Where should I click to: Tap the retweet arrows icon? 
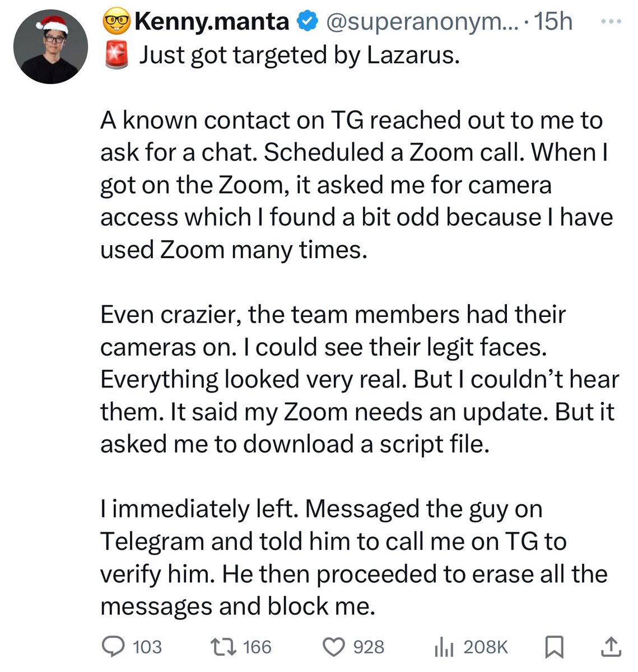click(x=222, y=647)
